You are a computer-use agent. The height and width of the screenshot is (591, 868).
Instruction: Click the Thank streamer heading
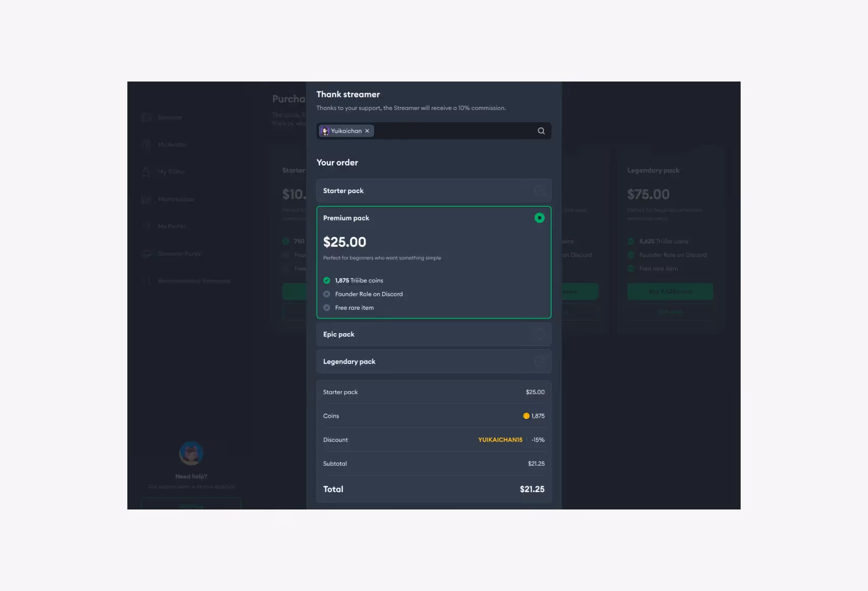point(348,94)
